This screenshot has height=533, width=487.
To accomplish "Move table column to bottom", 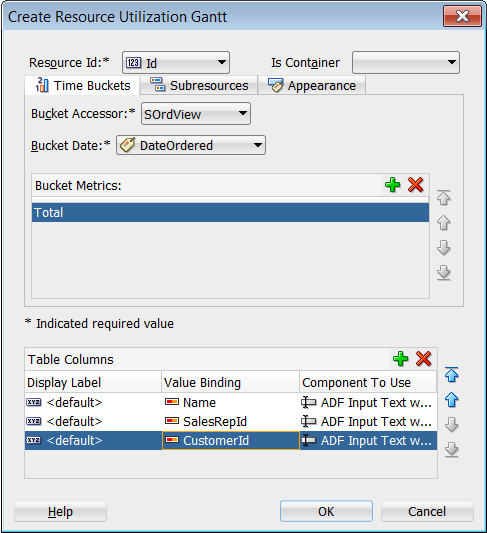I will [452, 449].
